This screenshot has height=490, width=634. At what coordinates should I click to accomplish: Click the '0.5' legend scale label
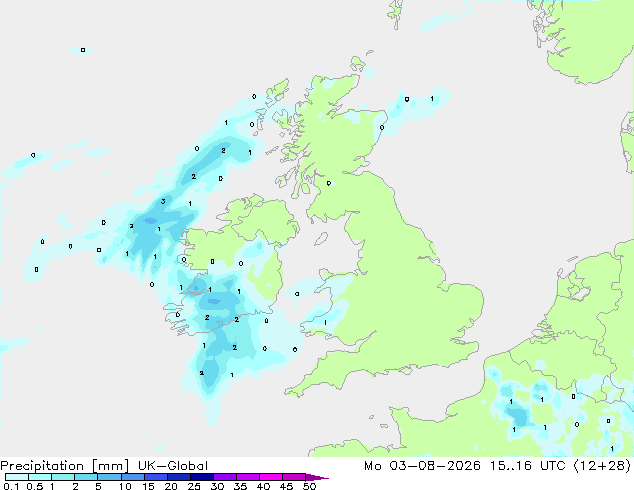pyautogui.click(x=35, y=486)
